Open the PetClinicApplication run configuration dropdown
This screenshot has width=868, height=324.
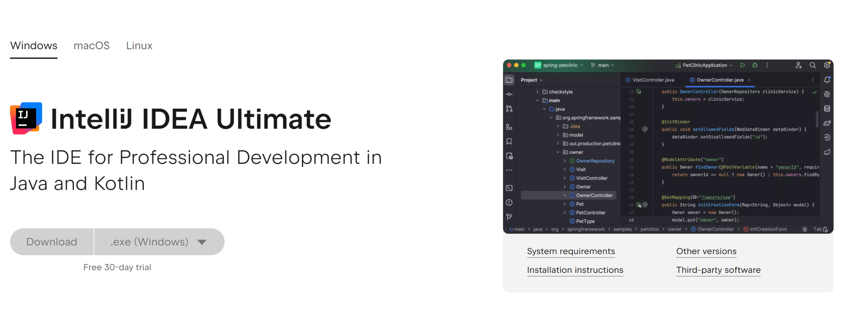click(x=704, y=65)
